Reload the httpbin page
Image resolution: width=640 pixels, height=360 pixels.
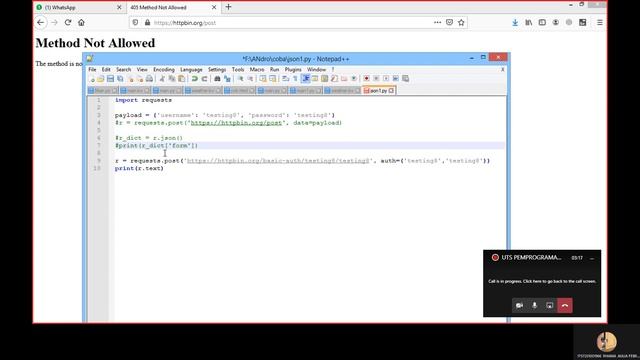[x=68, y=22]
